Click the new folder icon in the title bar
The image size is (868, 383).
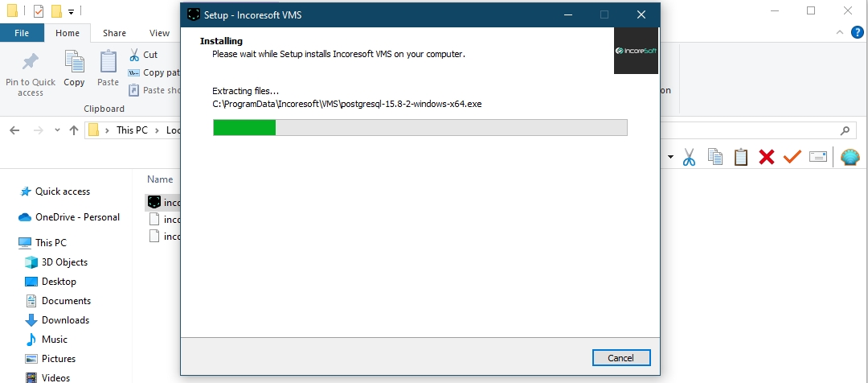[56, 10]
